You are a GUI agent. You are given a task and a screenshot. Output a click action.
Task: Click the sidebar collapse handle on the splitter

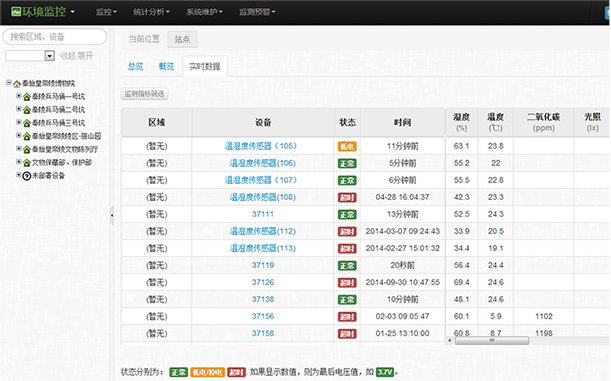tap(112, 215)
